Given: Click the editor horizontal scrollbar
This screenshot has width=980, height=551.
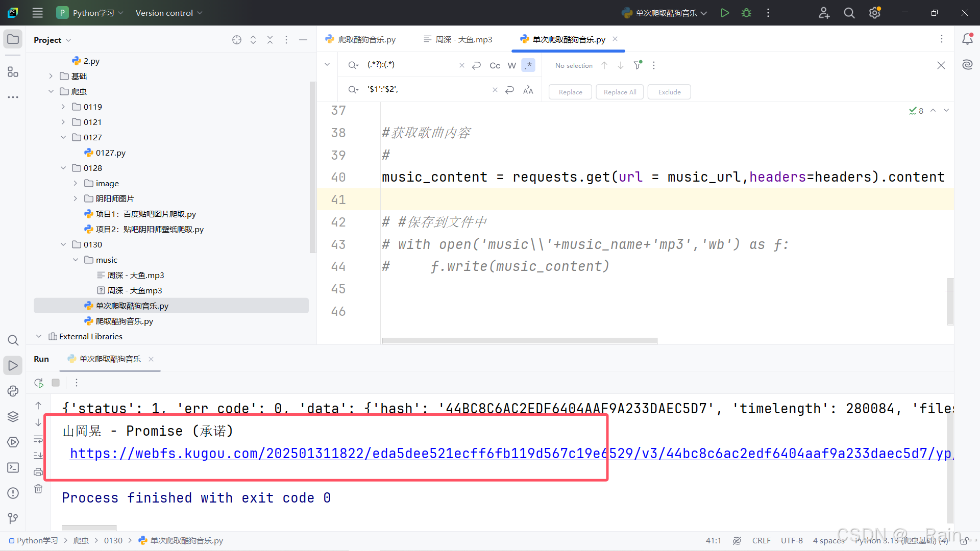Looking at the screenshot, I should (x=519, y=340).
